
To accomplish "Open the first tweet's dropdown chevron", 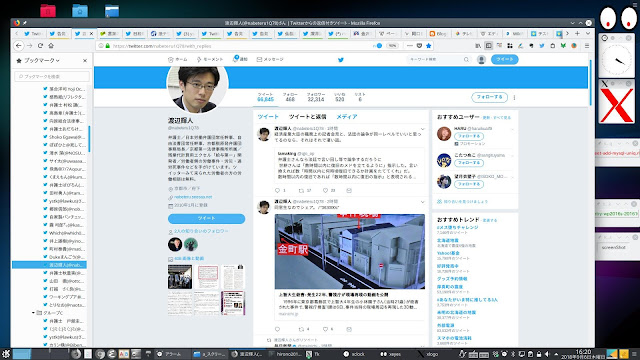I will [422, 129].
